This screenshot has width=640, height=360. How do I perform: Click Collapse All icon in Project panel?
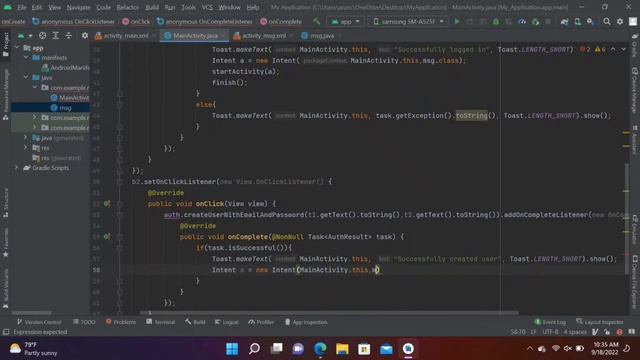click(69, 36)
